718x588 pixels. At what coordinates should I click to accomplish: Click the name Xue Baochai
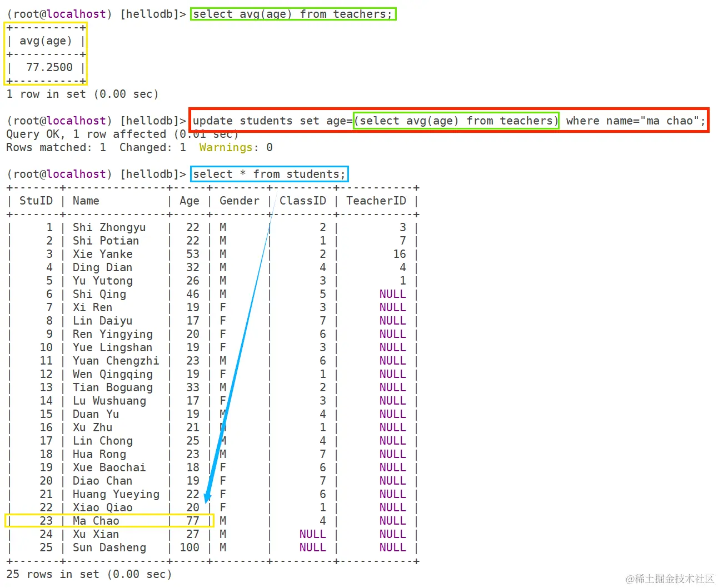(x=109, y=467)
